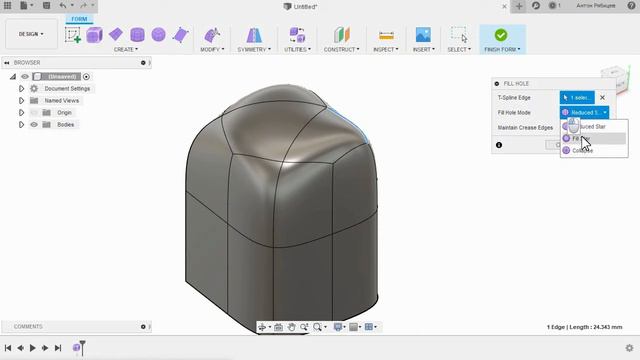Select the T-Spline Box tool

click(94, 35)
